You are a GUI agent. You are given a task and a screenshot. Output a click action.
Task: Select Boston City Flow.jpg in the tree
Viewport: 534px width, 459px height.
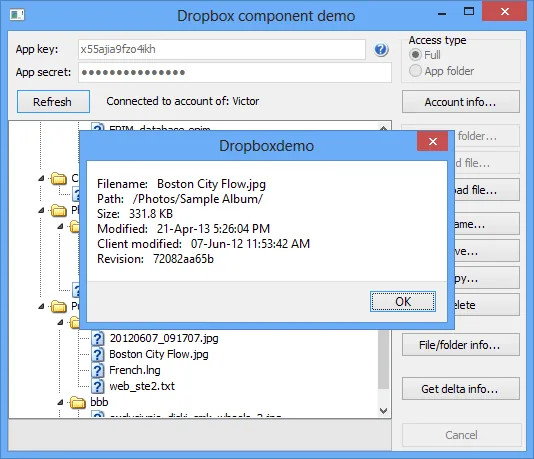pos(159,354)
